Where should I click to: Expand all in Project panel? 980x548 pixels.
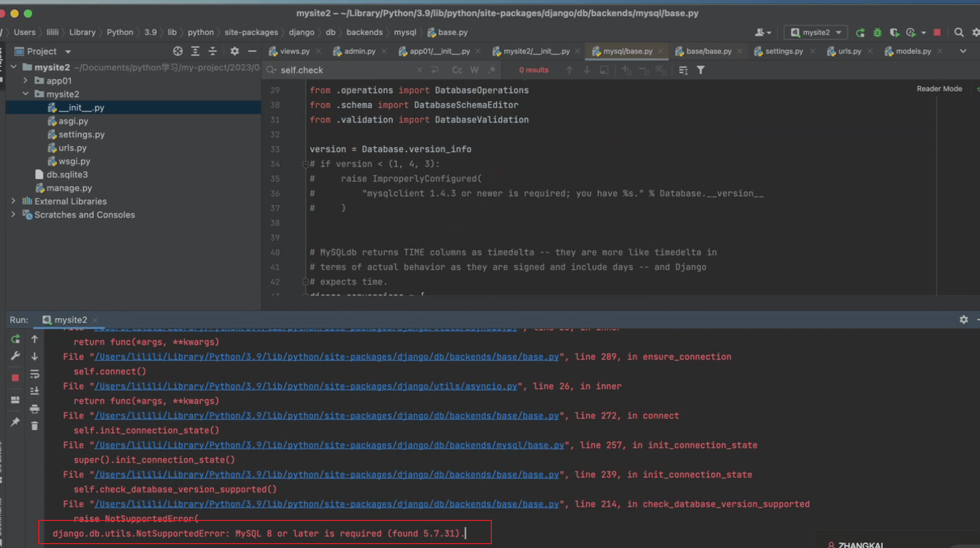[195, 51]
